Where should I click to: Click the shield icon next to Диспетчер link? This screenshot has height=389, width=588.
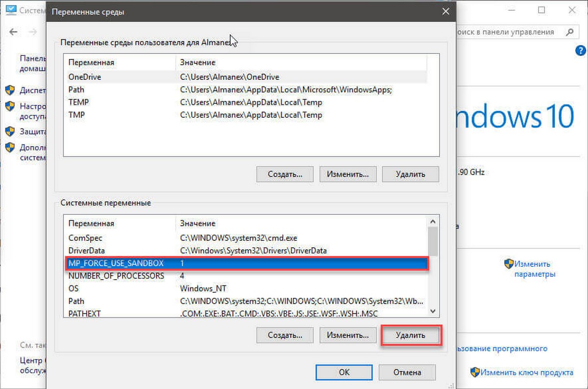[x=10, y=90]
